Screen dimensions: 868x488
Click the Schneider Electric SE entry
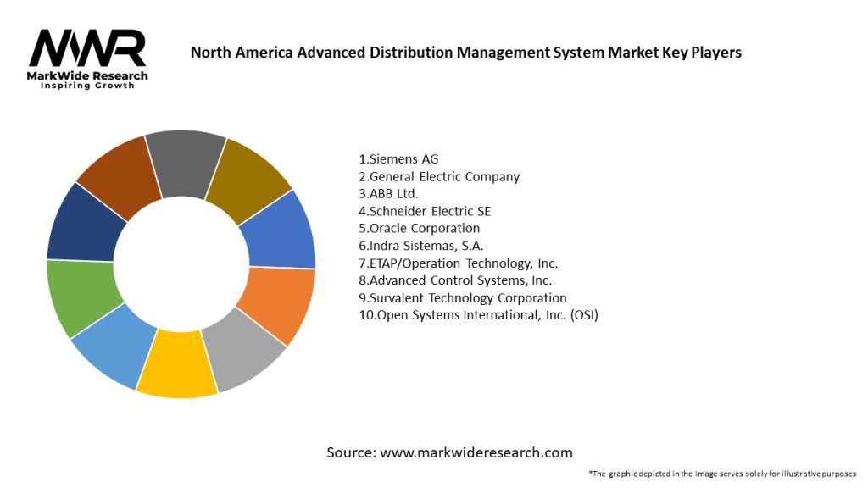pyautogui.click(x=425, y=211)
